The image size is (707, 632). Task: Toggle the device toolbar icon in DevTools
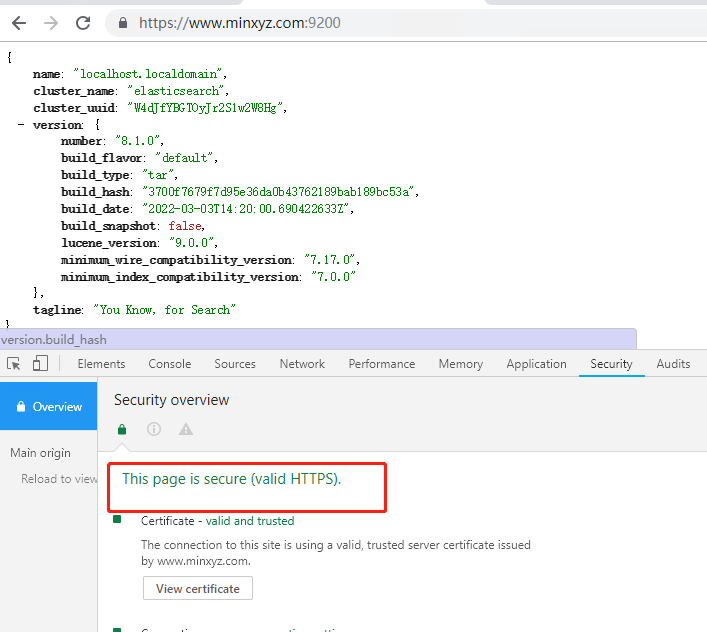tap(40, 363)
